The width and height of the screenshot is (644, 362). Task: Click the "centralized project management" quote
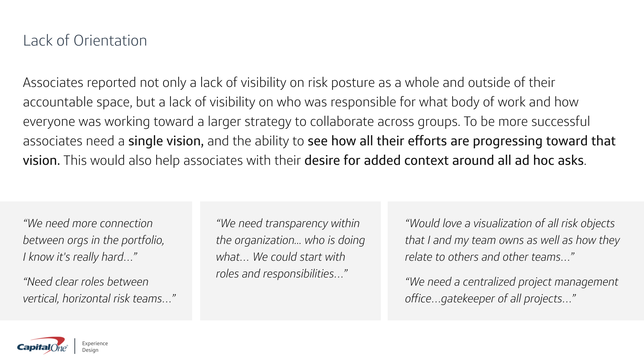click(x=540, y=282)
